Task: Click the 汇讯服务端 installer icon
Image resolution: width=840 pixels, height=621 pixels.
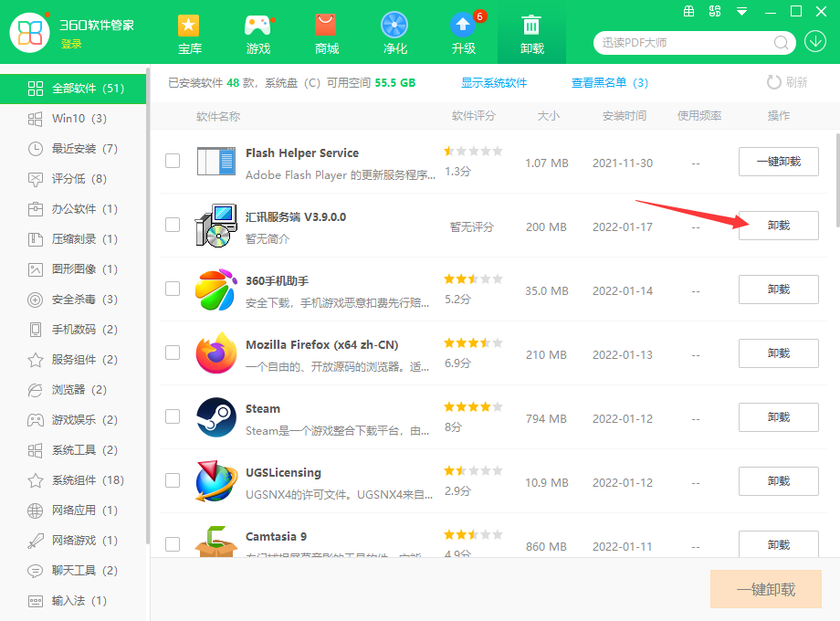Action: (x=215, y=226)
